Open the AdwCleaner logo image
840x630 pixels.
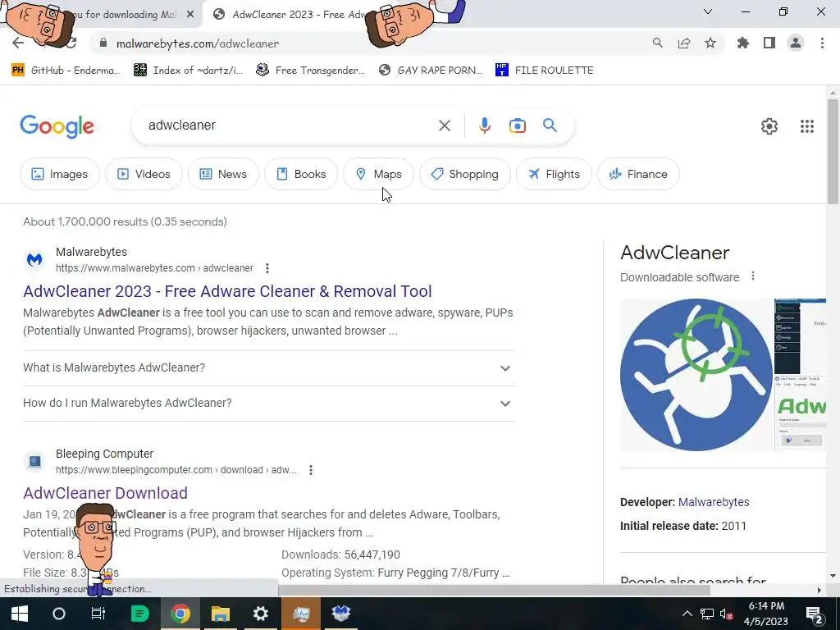(696, 374)
